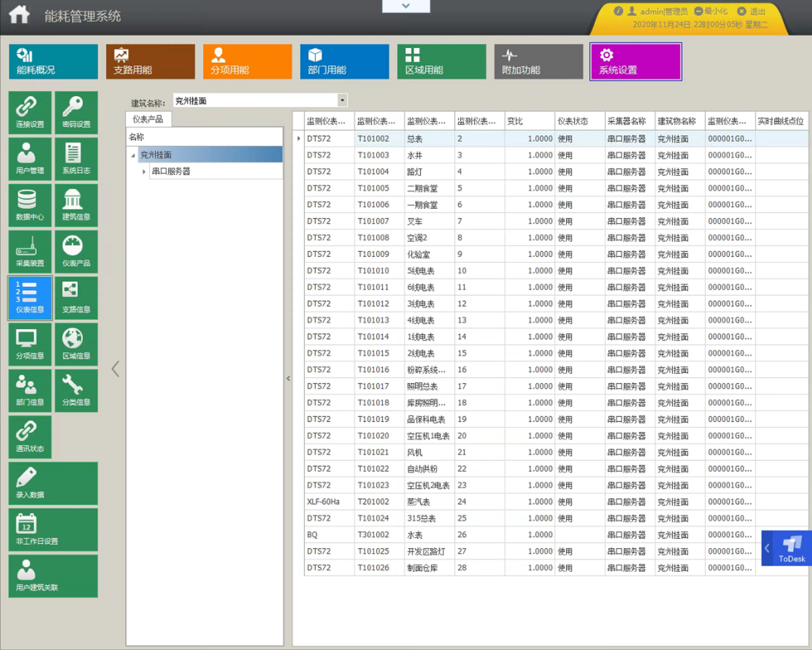Click the home icon in title bar

[19, 15]
